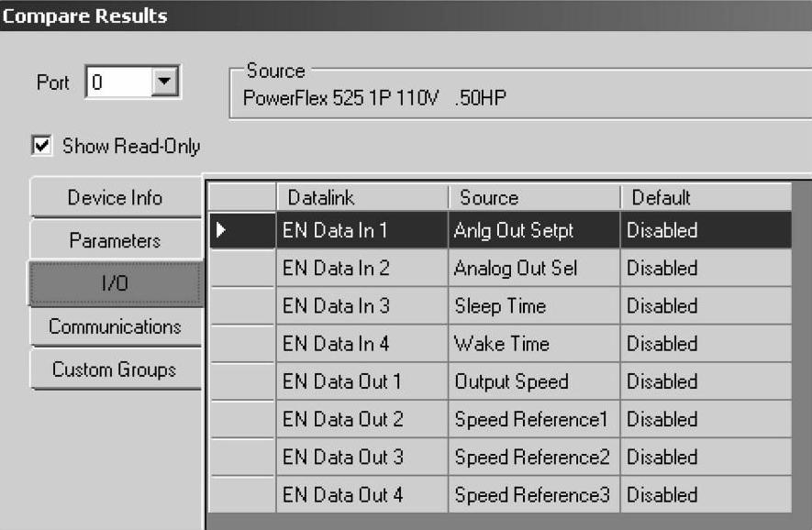The height and width of the screenshot is (530, 812).
Task: Open the Custom Groups tab
Action: point(115,369)
